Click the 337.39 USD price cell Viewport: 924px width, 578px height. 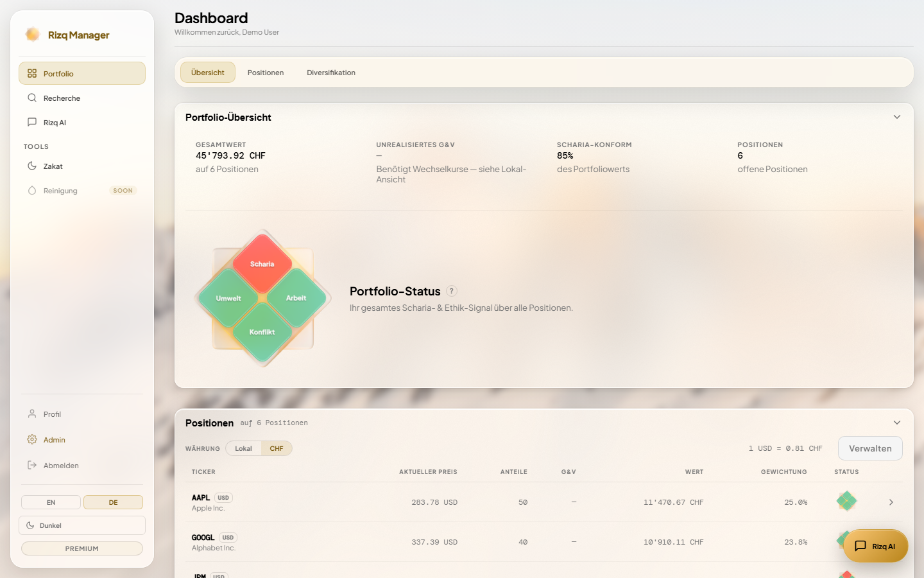click(434, 542)
